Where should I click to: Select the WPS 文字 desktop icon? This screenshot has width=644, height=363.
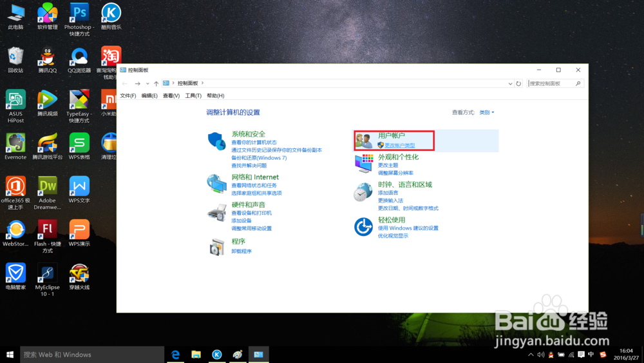[x=79, y=186]
